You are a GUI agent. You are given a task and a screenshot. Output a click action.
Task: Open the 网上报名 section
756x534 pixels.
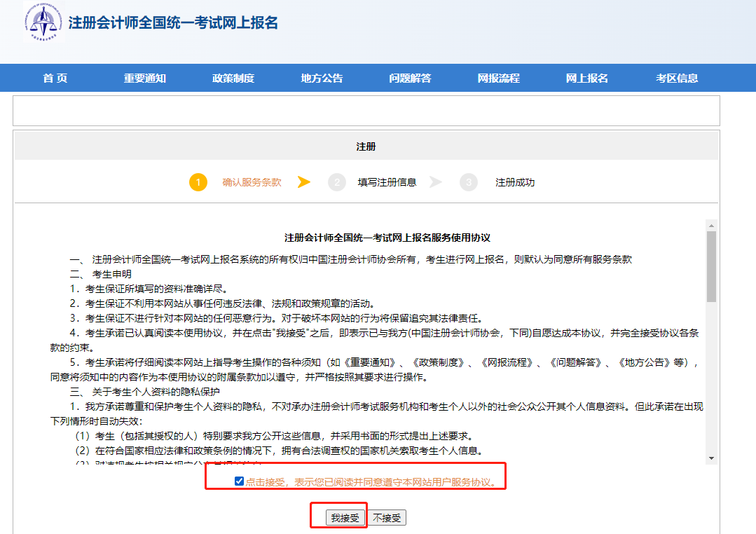pos(586,78)
